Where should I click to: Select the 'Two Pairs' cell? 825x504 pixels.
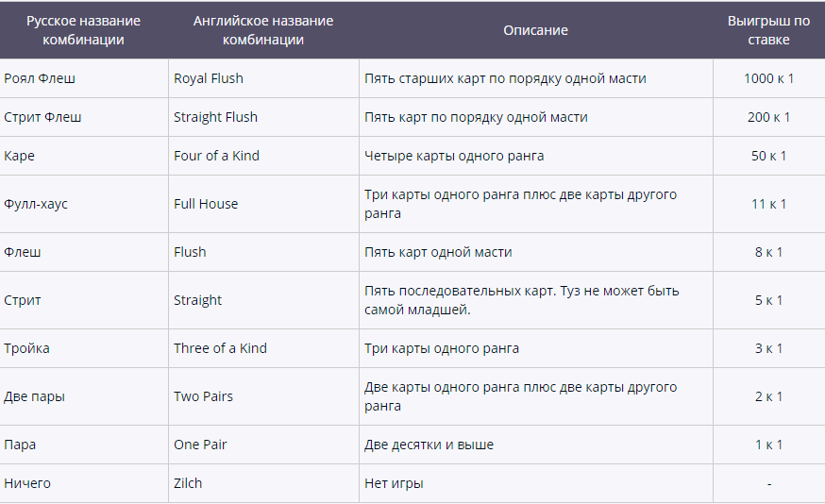[203, 396]
